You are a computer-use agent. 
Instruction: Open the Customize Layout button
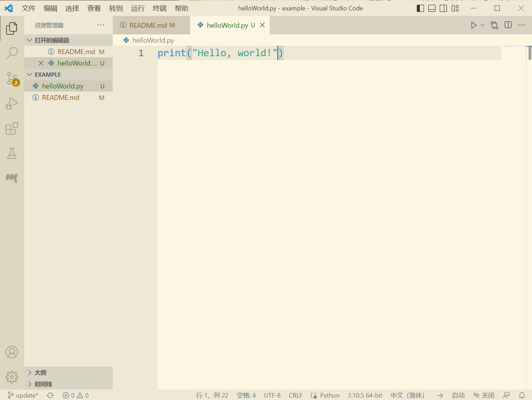click(x=455, y=8)
